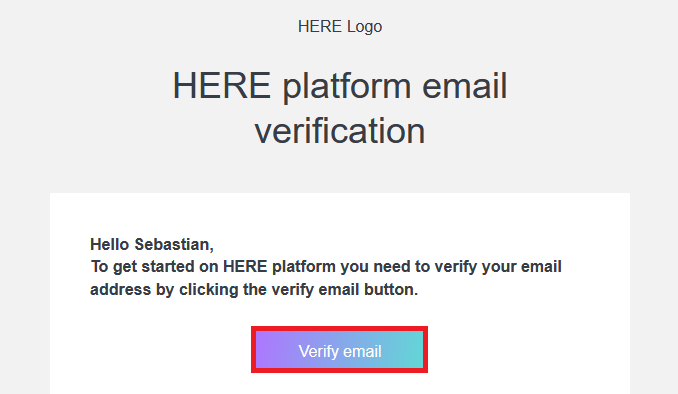Click the HERE Logo image placeholder
The height and width of the screenshot is (394, 678).
tap(340, 26)
